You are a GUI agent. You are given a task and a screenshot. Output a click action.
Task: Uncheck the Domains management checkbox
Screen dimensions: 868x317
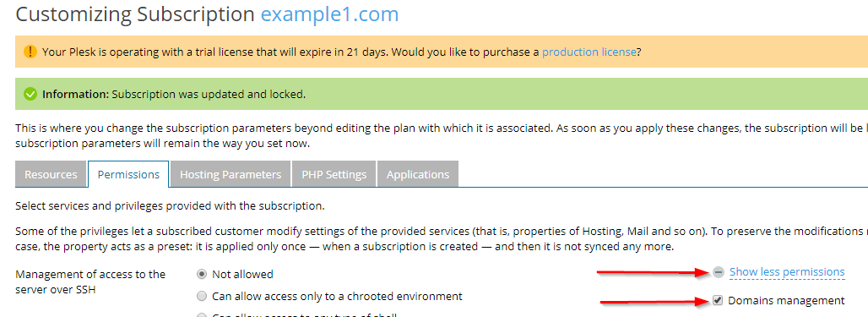(x=718, y=300)
